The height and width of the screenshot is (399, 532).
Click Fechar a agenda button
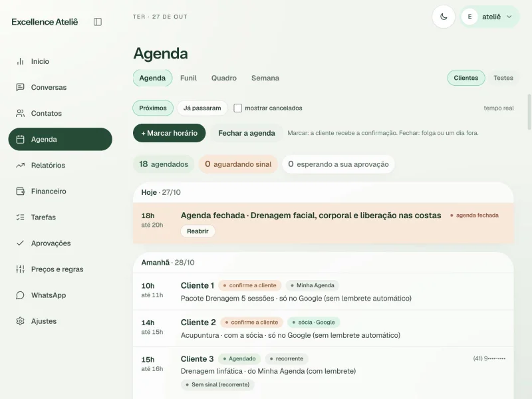point(247,133)
